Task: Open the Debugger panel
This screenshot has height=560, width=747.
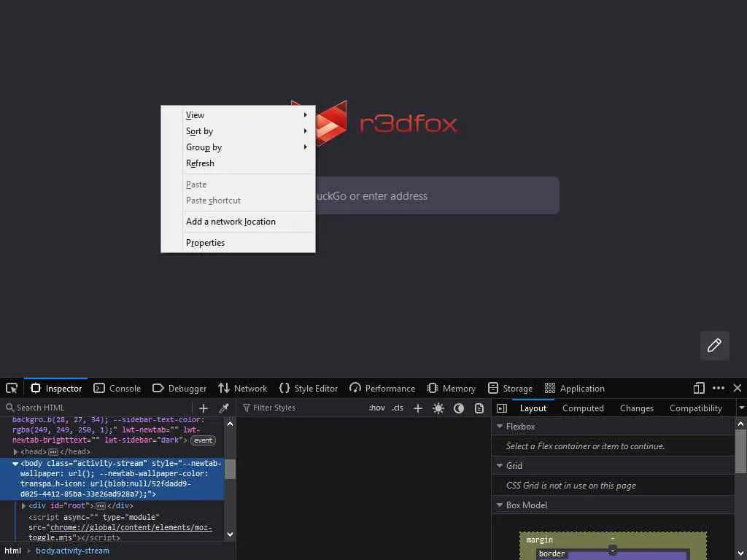Action: coord(179,389)
